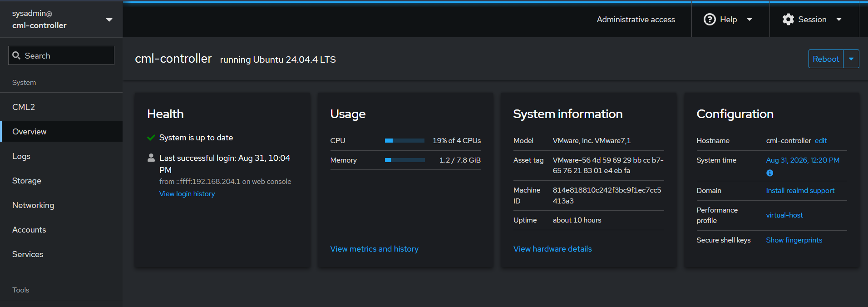Click the about 10 hours uptime value
The width and height of the screenshot is (868, 307).
click(577, 220)
